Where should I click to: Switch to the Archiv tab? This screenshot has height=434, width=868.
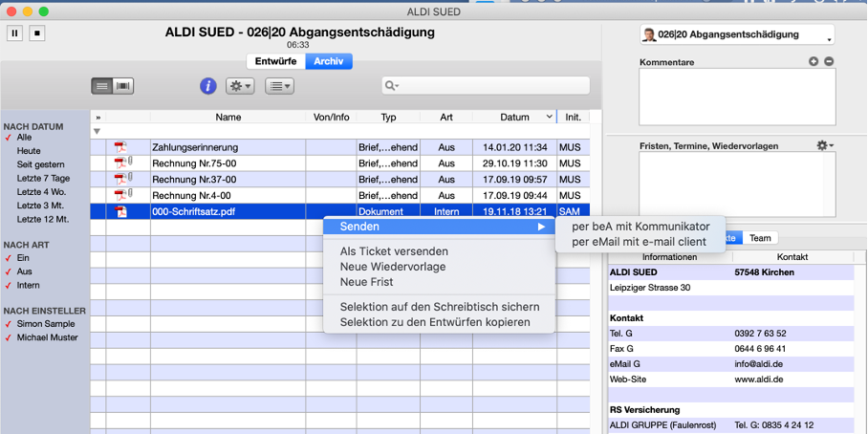(329, 61)
